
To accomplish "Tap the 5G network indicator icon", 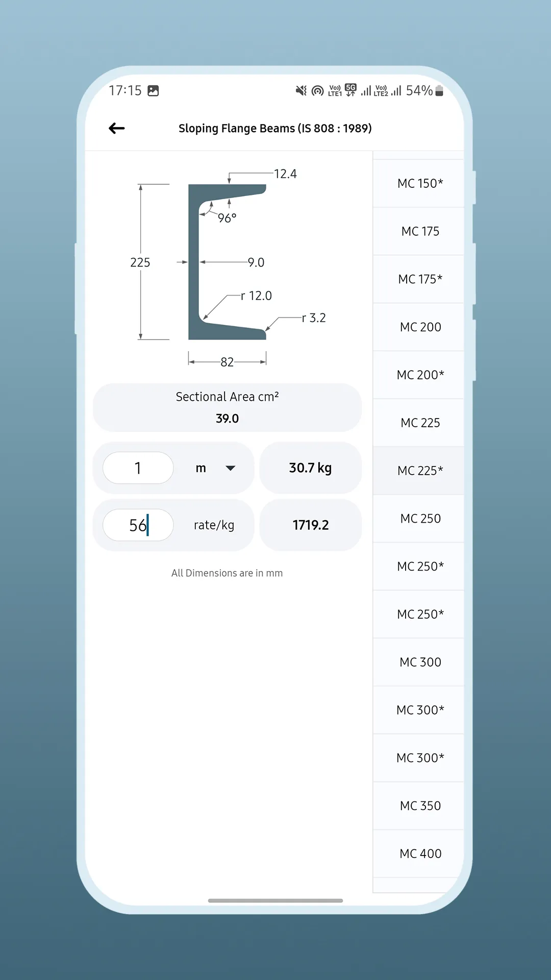I will [350, 90].
